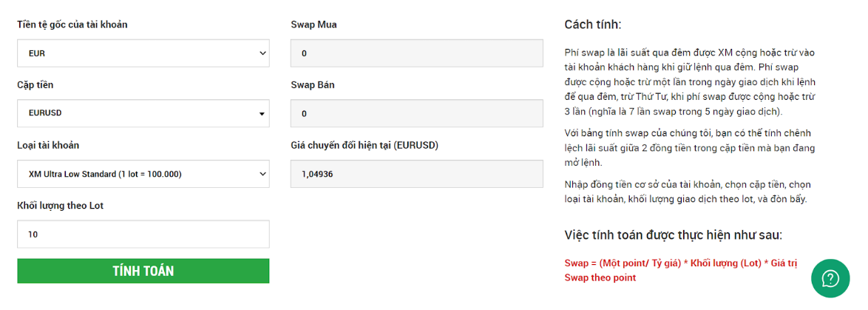Click the 'Việc tính toán được thực hiện như sau' heading
Viewport: 868px width, 310px height.
673,235
